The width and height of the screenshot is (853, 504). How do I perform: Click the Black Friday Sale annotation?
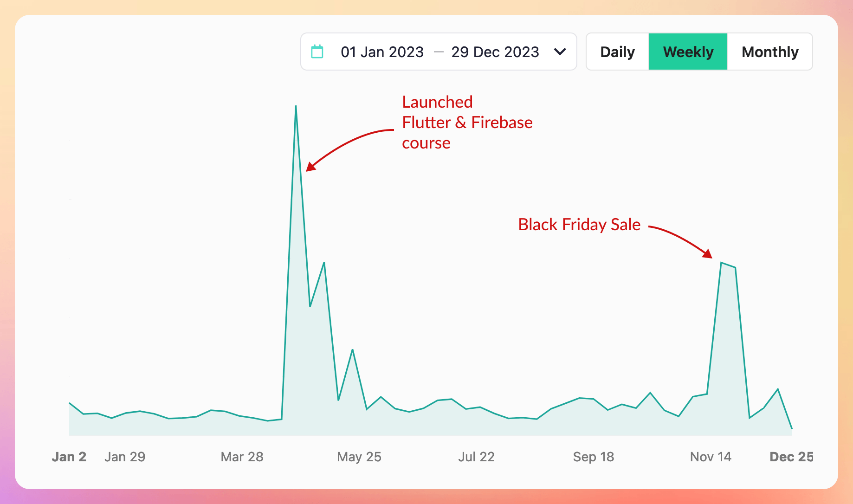tap(579, 224)
